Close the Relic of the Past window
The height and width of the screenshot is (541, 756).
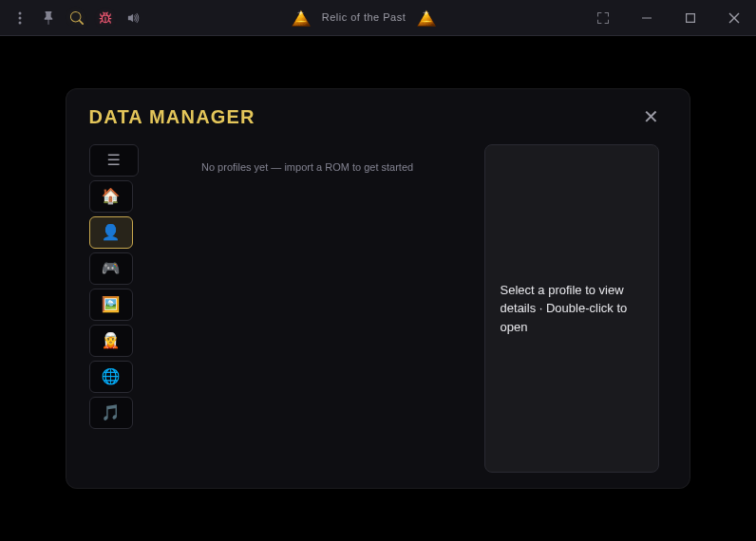pyautogui.click(x=734, y=18)
